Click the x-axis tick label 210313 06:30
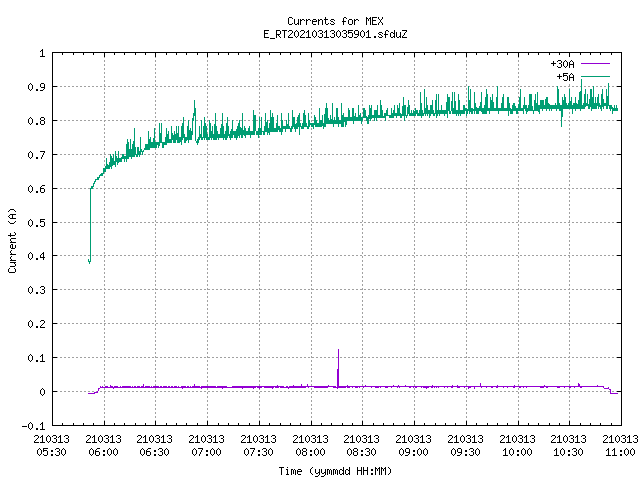Viewport: 640px width, 480px height. [154, 446]
